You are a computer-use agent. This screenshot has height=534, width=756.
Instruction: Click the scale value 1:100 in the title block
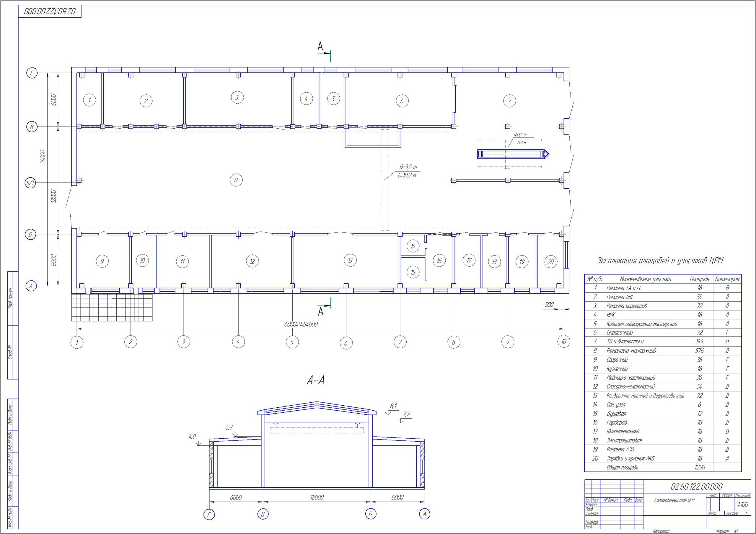pos(742,504)
